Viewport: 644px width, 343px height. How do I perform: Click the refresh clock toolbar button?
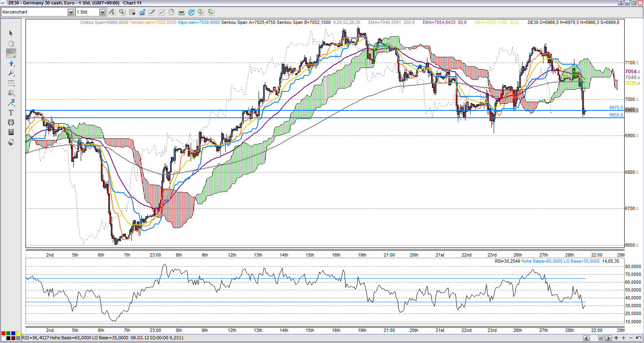click(x=191, y=12)
